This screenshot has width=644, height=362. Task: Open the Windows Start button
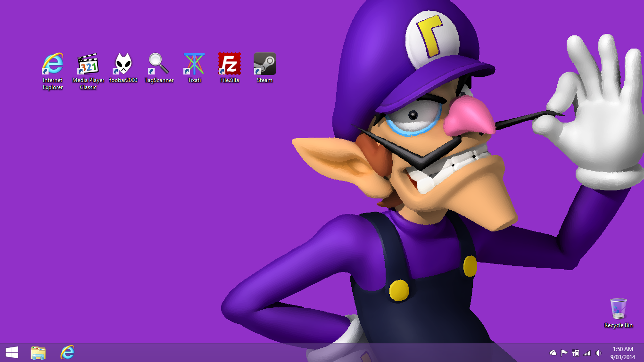[x=12, y=353]
